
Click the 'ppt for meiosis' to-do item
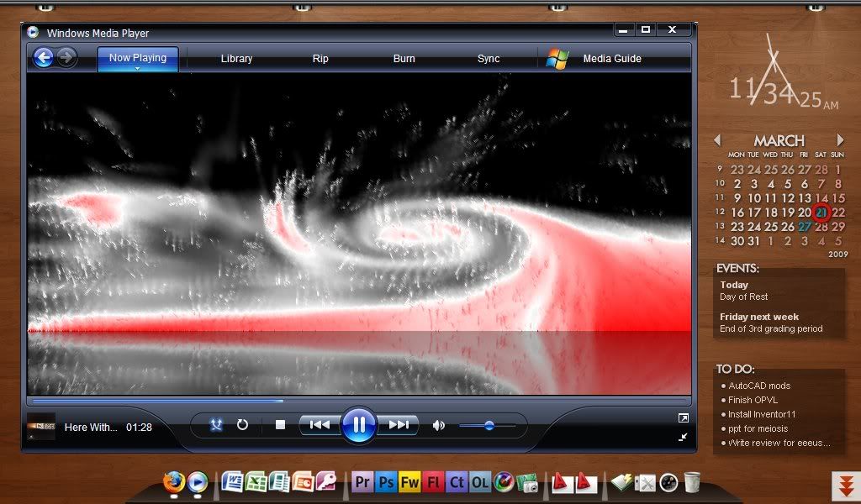758,428
